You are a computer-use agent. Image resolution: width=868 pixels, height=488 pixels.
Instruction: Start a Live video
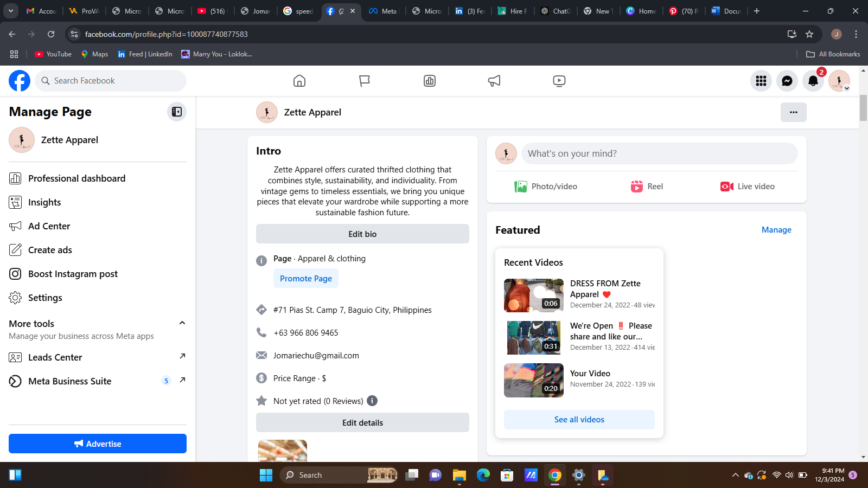tap(748, 187)
